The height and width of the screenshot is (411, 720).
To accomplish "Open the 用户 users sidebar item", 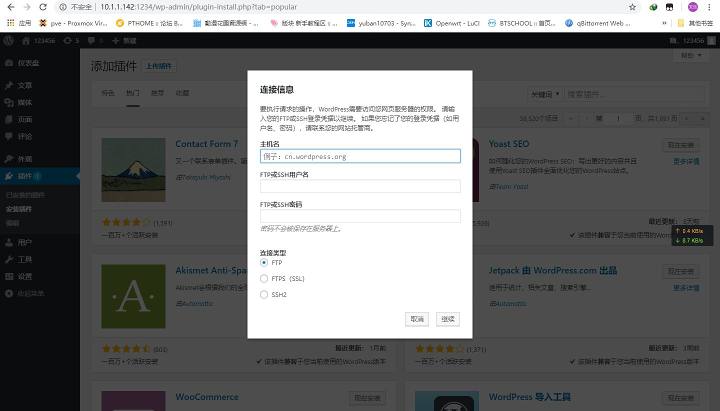I will click(40, 242).
